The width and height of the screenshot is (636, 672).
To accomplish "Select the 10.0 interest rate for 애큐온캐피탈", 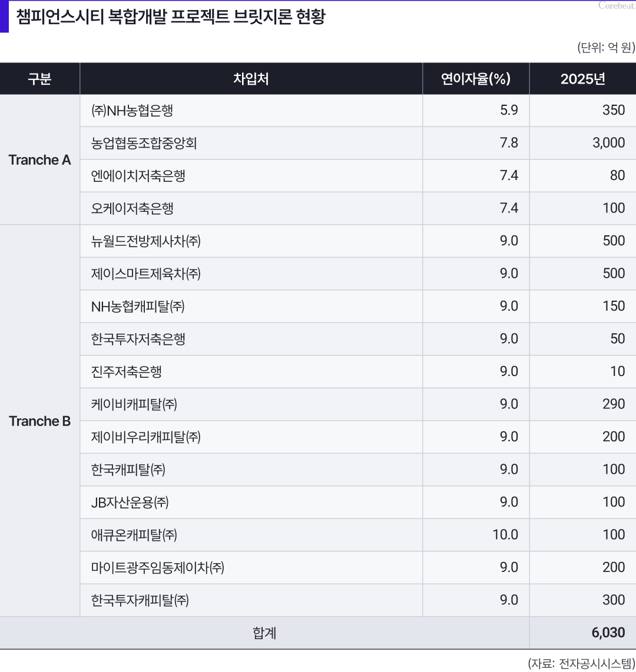I will point(505,535).
